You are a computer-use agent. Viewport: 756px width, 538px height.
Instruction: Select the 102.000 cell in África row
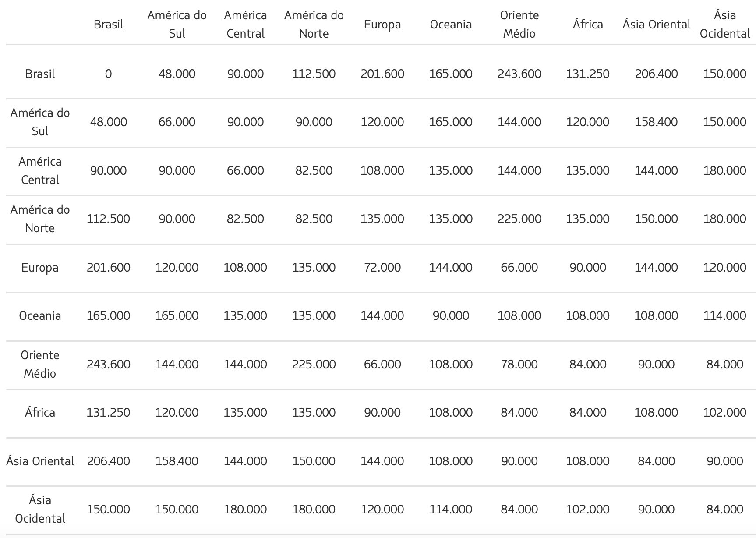click(724, 412)
